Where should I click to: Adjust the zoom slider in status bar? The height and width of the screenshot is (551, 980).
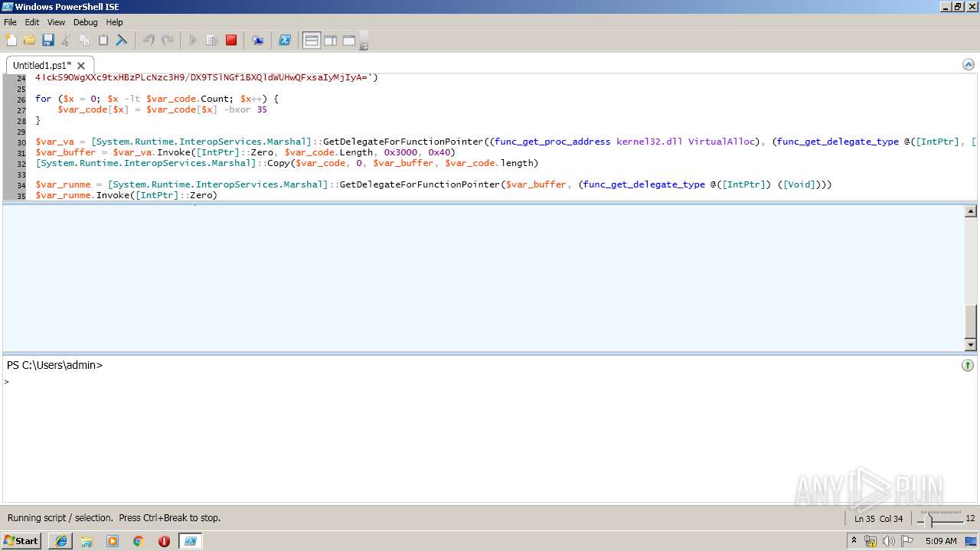930,520
